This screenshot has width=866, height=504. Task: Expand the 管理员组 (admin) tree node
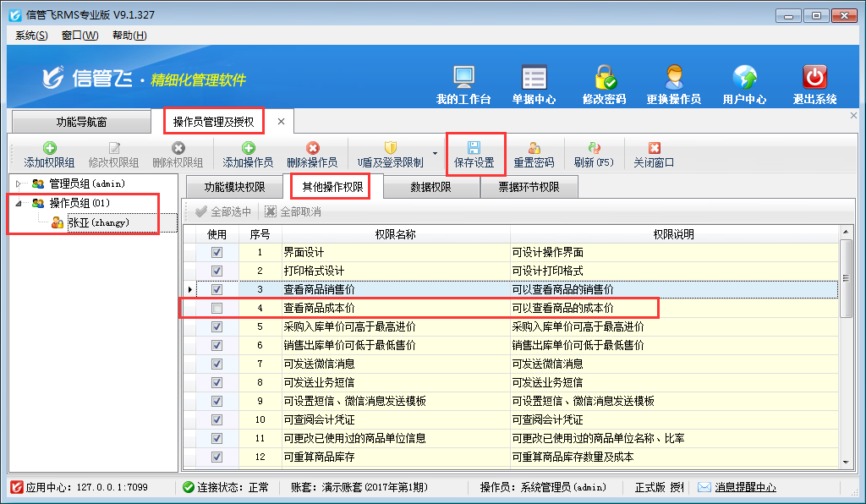click(x=19, y=184)
